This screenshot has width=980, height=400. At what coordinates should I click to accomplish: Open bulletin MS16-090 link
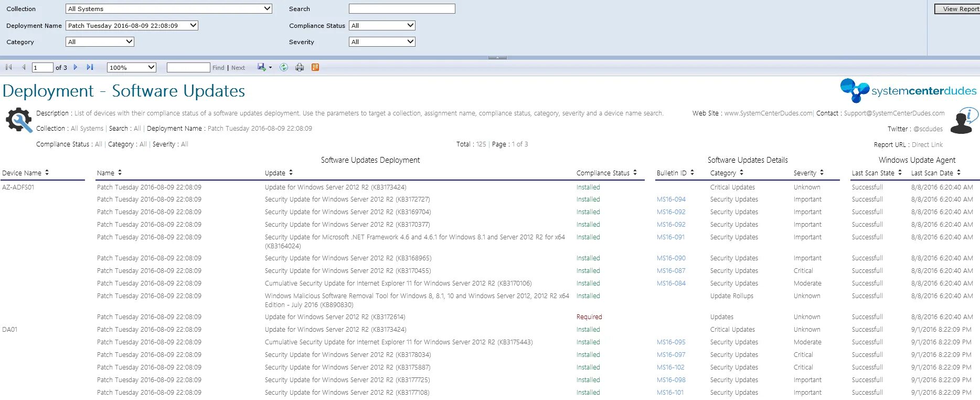(x=671, y=258)
